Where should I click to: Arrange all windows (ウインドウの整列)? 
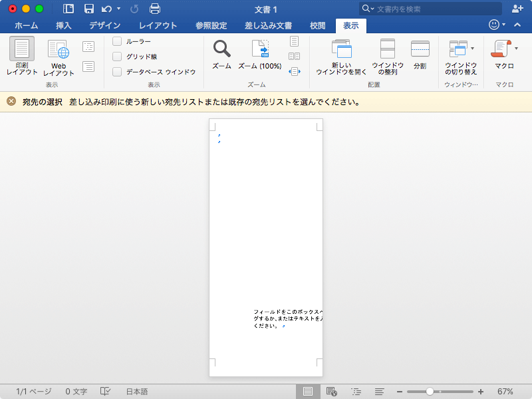click(388, 57)
